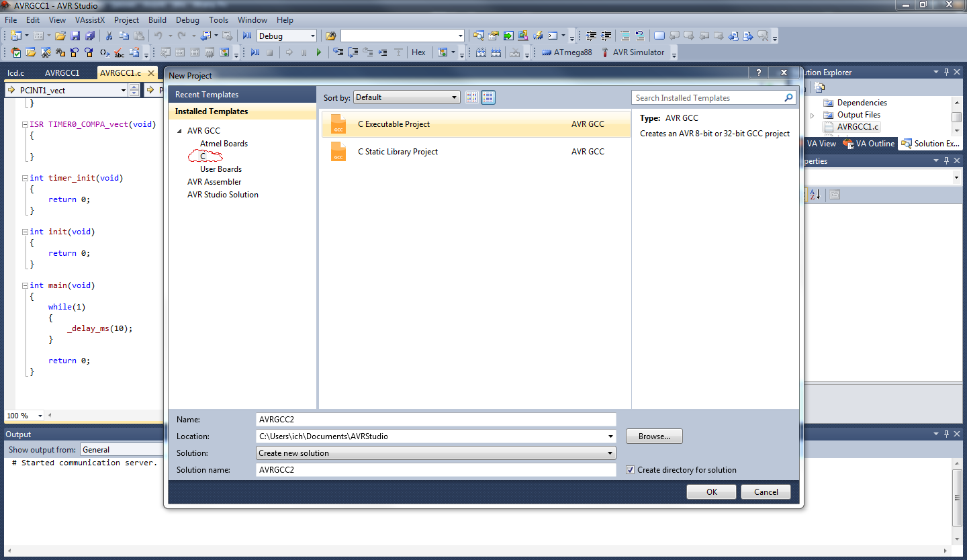Tick the Create directory for solution checkbox
967x560 pixels.
(630, 470)
